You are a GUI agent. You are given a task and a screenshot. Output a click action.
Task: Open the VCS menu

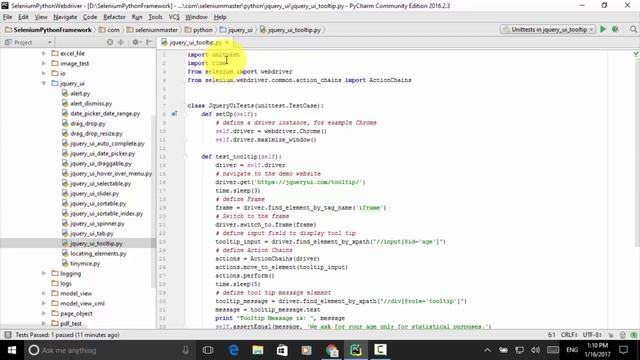(x=174, y=17)
